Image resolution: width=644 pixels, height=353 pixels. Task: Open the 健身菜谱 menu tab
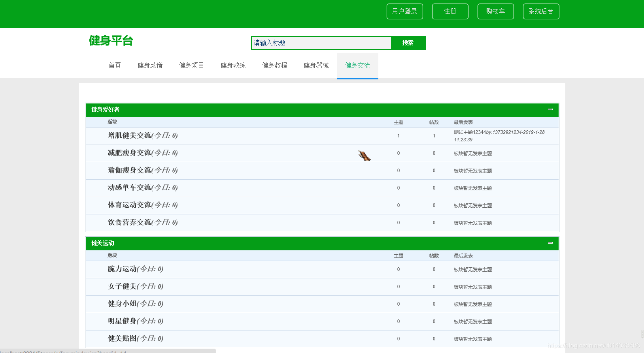pyautogui.click(x=150, y=66)
